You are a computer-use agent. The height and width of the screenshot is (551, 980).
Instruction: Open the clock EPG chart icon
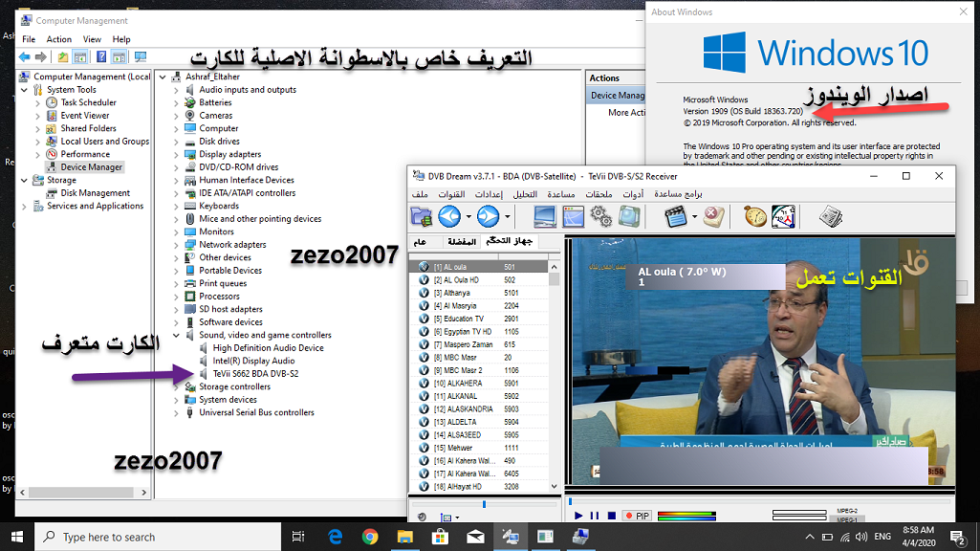point(784,216)
